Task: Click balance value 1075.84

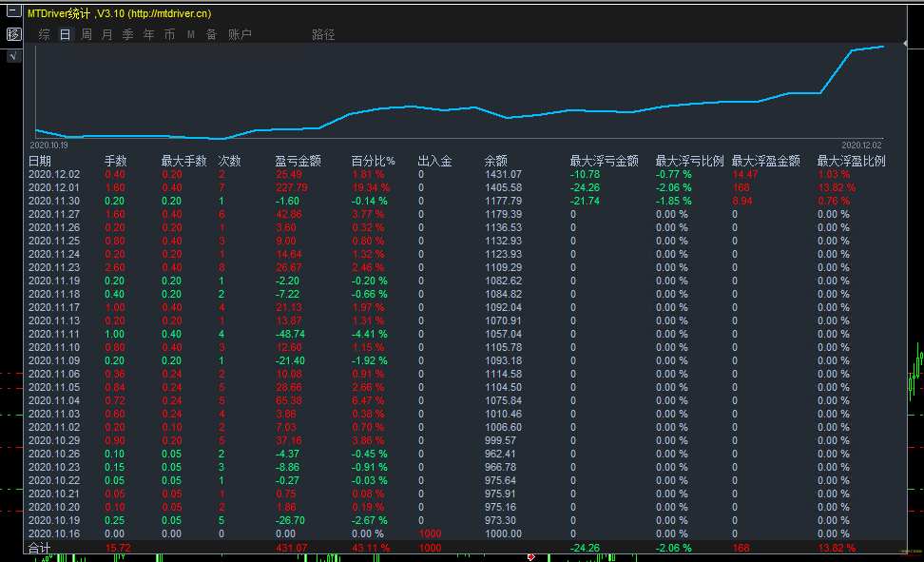Action: click(x=503, y=400)
